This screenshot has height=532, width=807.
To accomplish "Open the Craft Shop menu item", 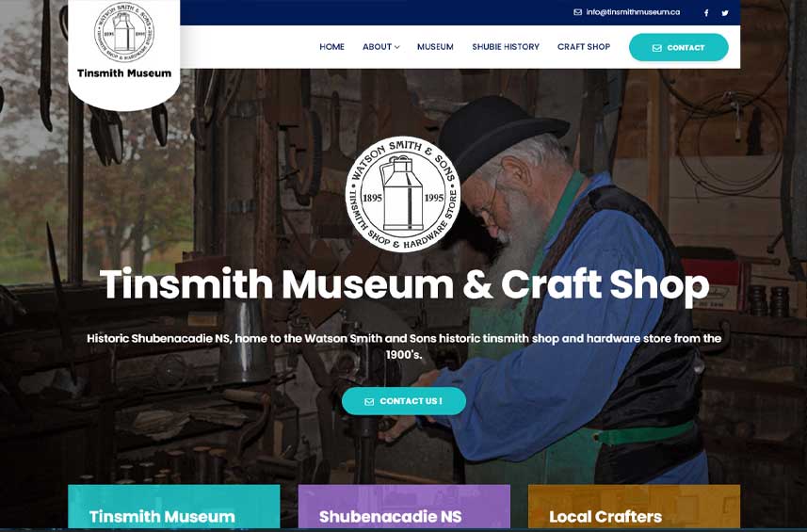I will click(584, 47).
